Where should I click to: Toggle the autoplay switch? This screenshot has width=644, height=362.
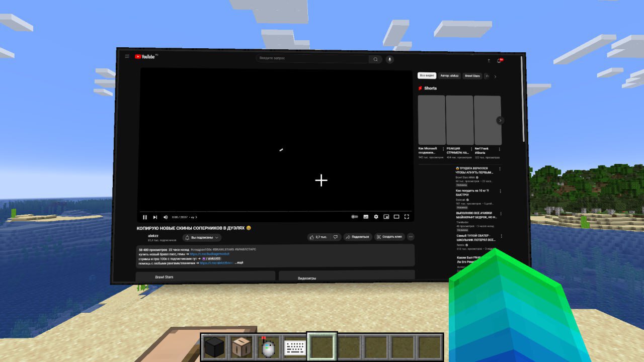tap(355, 217)
